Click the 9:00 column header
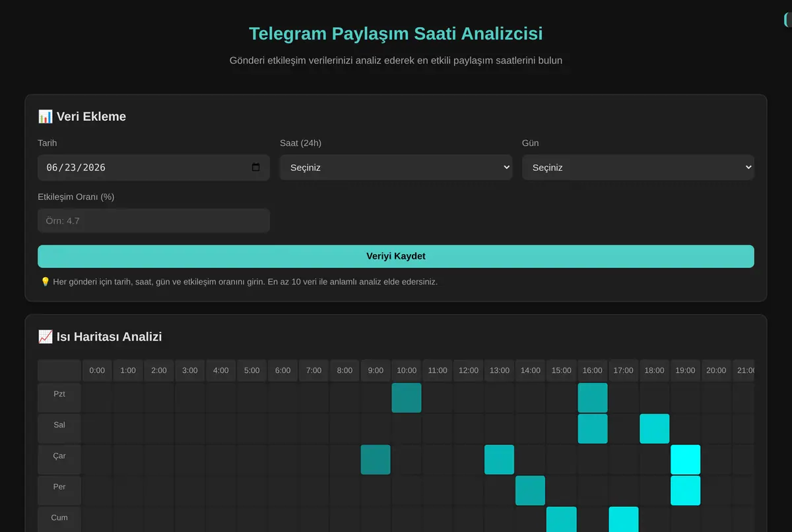 376,370
